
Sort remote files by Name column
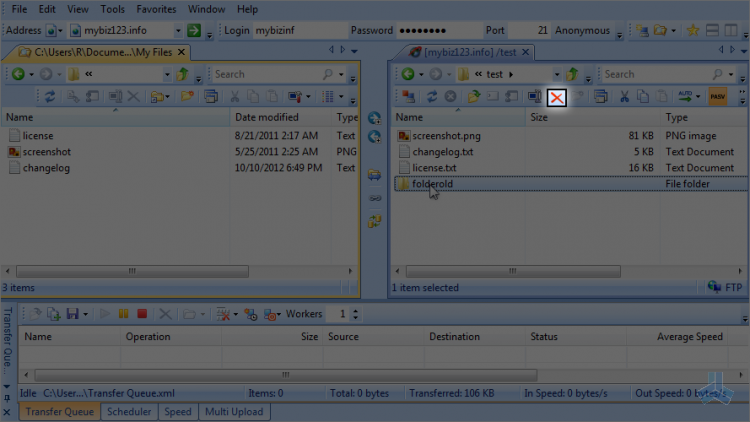click(x=458, y=117)
